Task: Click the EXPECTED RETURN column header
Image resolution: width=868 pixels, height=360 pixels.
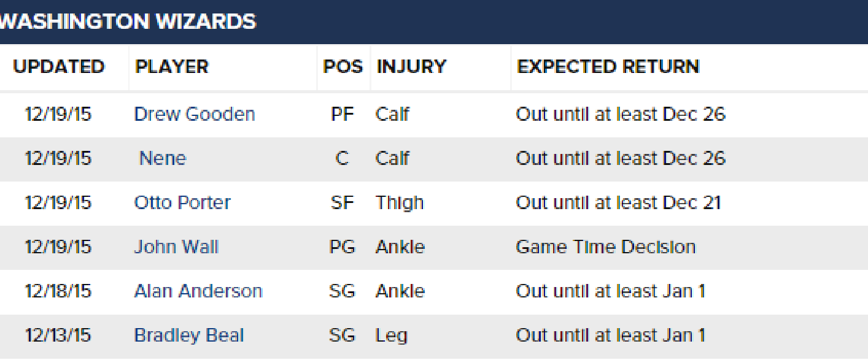Action: (608, 66)
